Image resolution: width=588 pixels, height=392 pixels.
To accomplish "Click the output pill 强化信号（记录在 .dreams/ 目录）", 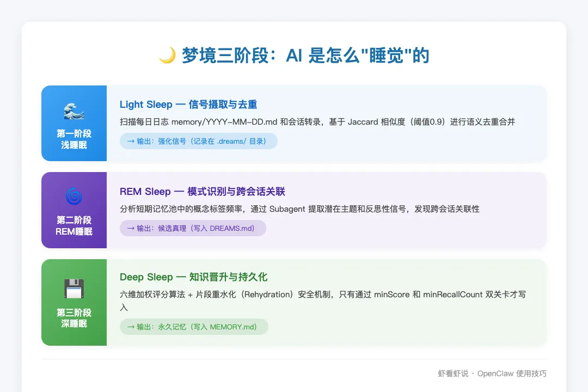I will coord(198,141).
